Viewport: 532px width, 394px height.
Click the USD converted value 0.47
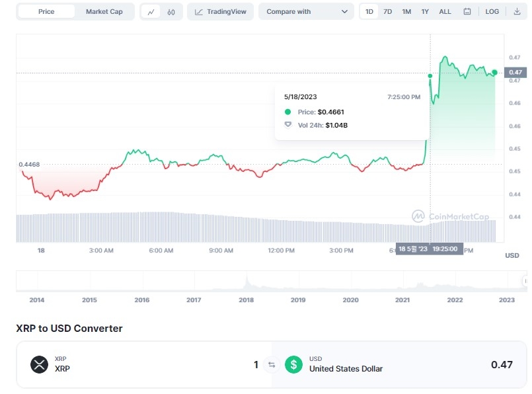tap(502, 364)
